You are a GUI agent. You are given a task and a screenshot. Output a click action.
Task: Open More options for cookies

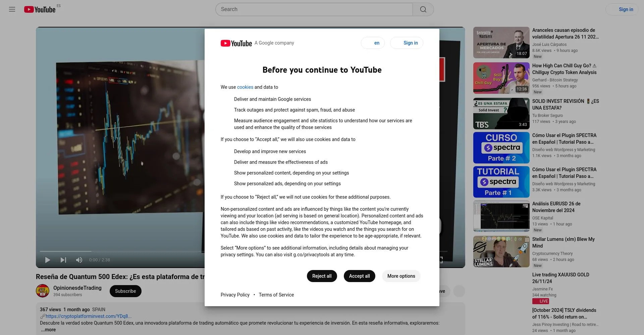pos(401,276)
